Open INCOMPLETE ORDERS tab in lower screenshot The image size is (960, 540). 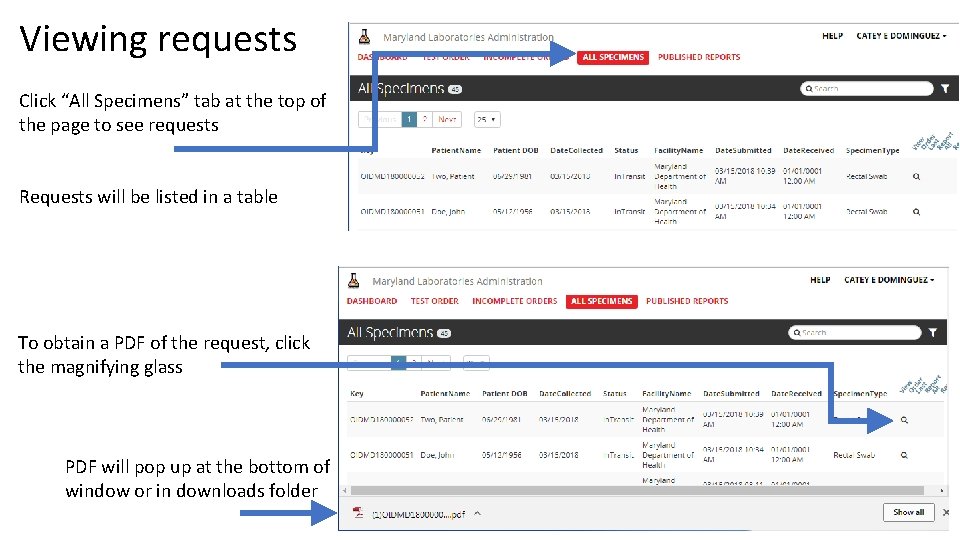(x=514, y=301)
